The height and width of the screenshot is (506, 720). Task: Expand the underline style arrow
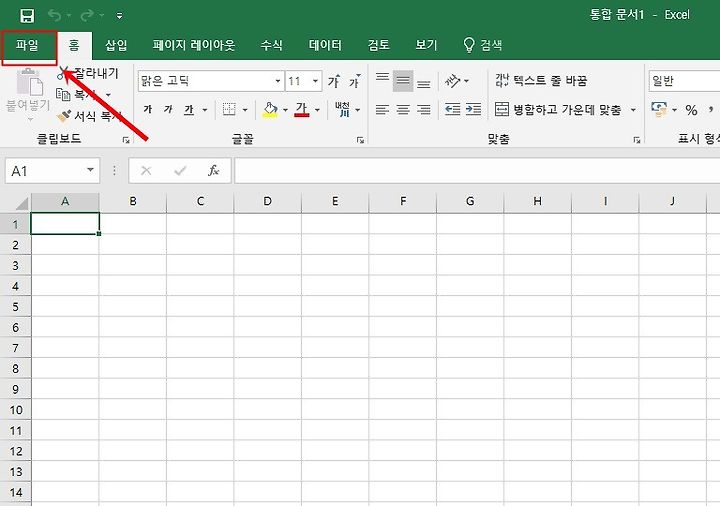(x=205, y=110)
